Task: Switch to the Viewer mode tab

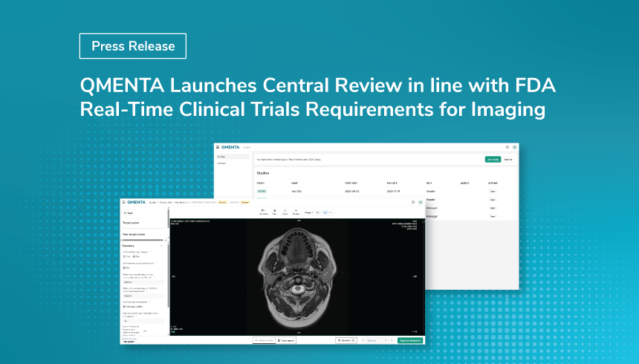Action: [264, 340]
